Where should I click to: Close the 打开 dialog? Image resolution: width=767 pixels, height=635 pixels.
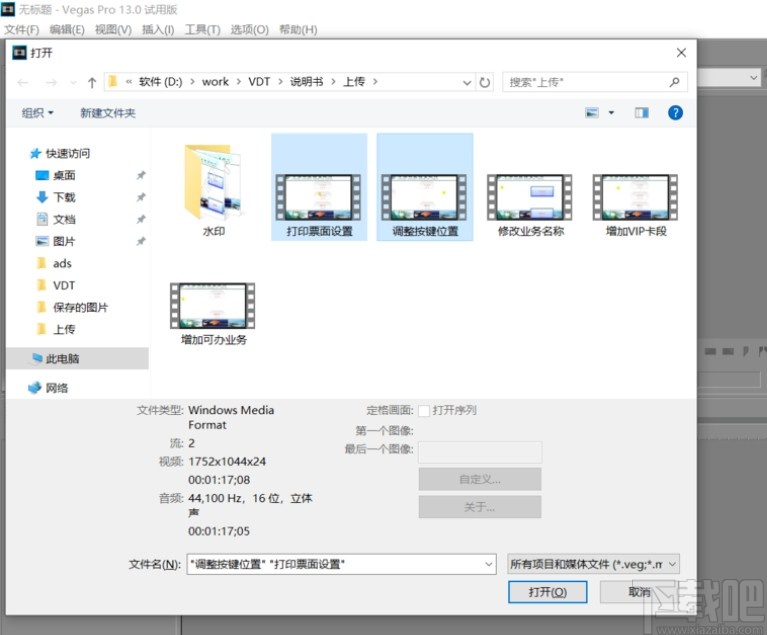point(681,52)
